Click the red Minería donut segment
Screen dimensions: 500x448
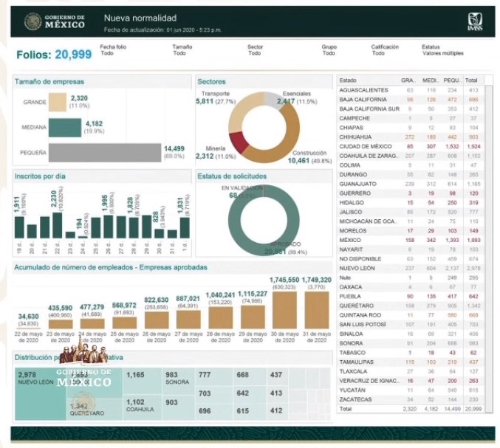pos(237,142)
